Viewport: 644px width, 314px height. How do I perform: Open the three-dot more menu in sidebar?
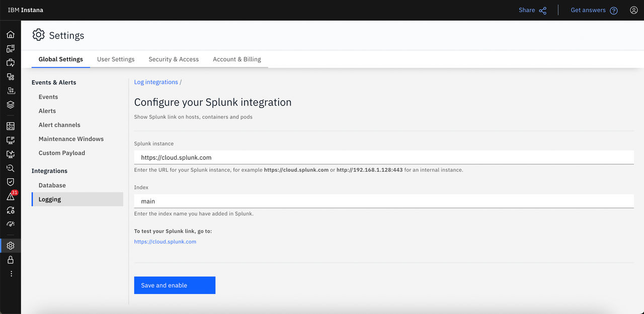(11, 274)
